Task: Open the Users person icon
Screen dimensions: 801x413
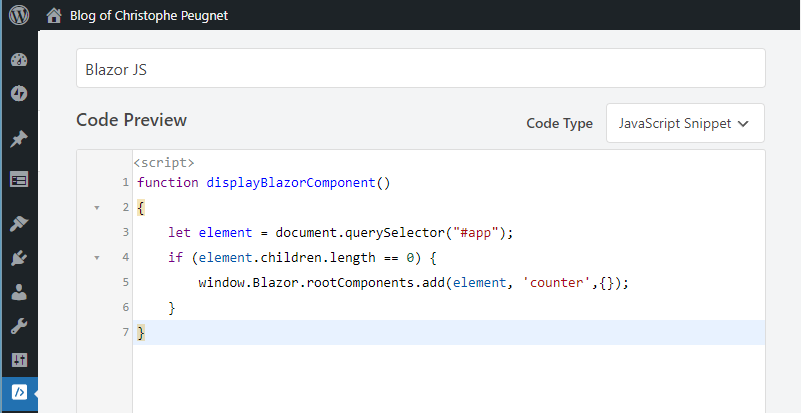Action: click(x=19, y=292)
